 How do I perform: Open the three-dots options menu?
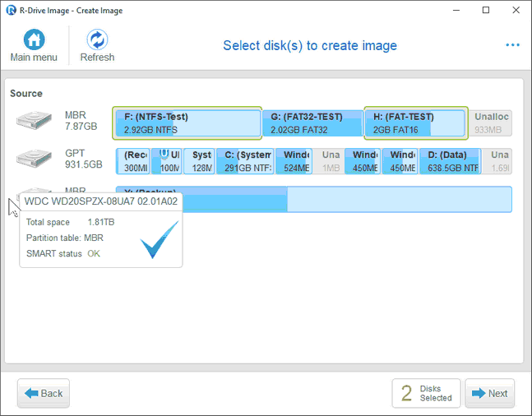512,44
